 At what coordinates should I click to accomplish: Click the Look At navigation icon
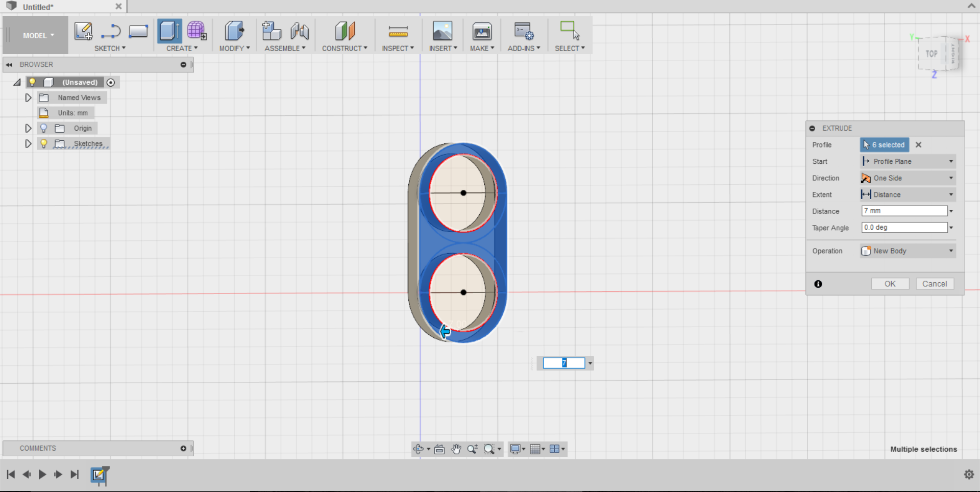click(439, 449)
